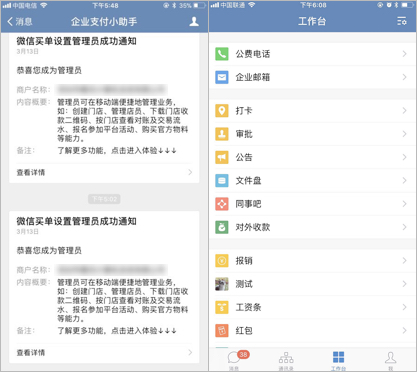Go back to 消息 list
Screen dimensions: 417x372
tap(20, 22)
